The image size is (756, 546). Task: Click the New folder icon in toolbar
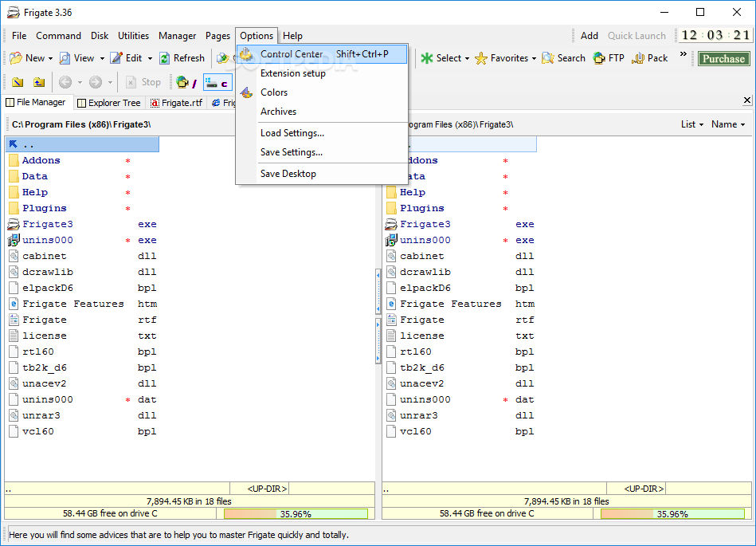[16, 58]
